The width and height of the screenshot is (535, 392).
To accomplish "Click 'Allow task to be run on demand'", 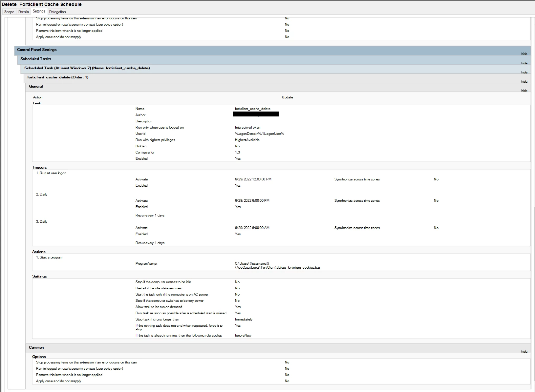I will click(159, 307).
